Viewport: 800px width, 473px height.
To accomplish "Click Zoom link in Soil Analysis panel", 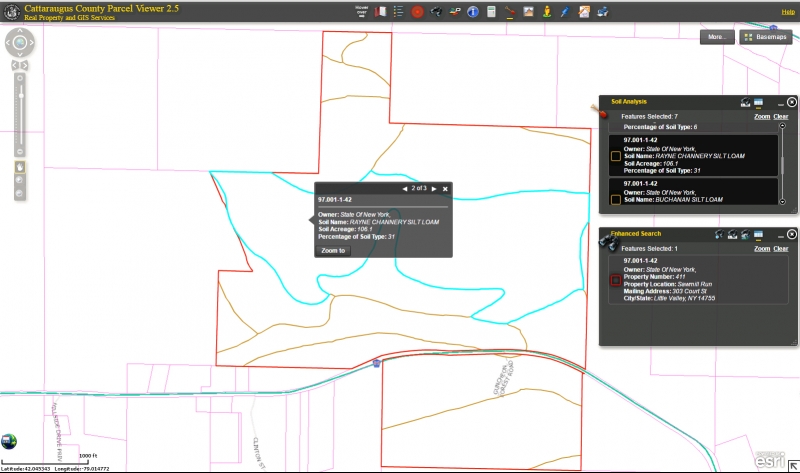I will 761,117.
